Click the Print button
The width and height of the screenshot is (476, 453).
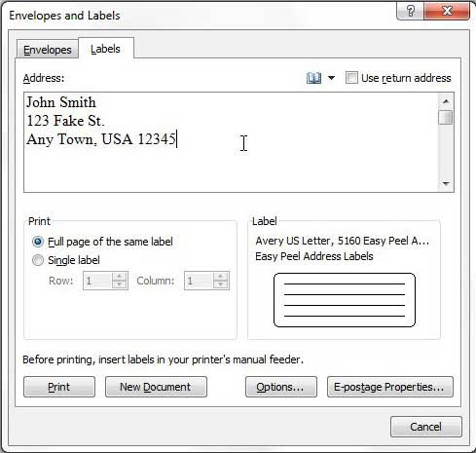59,387
